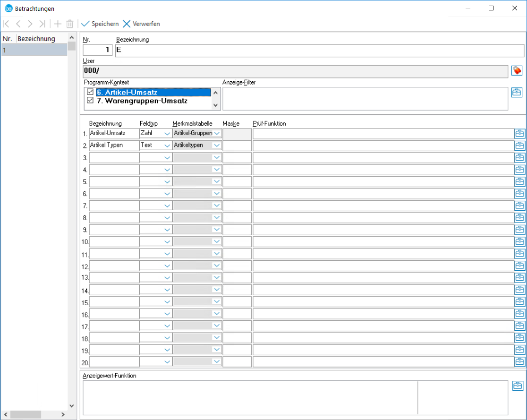Expand Feldtyp dropdown in row 3
The width and height of the screenshot is (527, 420).
tap(167, 157)
